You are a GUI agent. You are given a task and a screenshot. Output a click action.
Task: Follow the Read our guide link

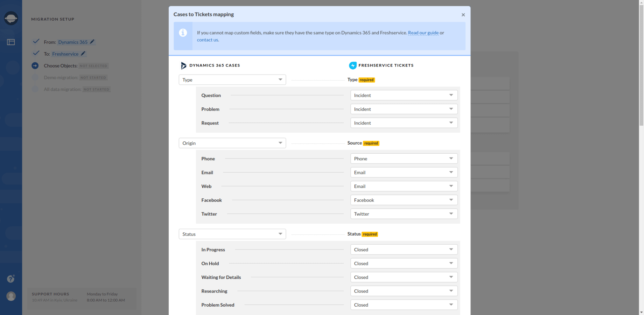click(x=423, y=33)
